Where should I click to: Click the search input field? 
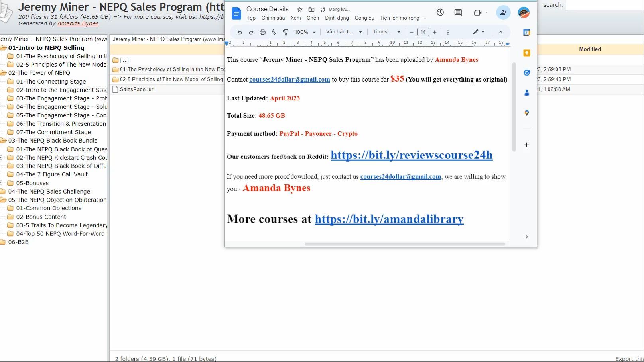click(605, 5)
